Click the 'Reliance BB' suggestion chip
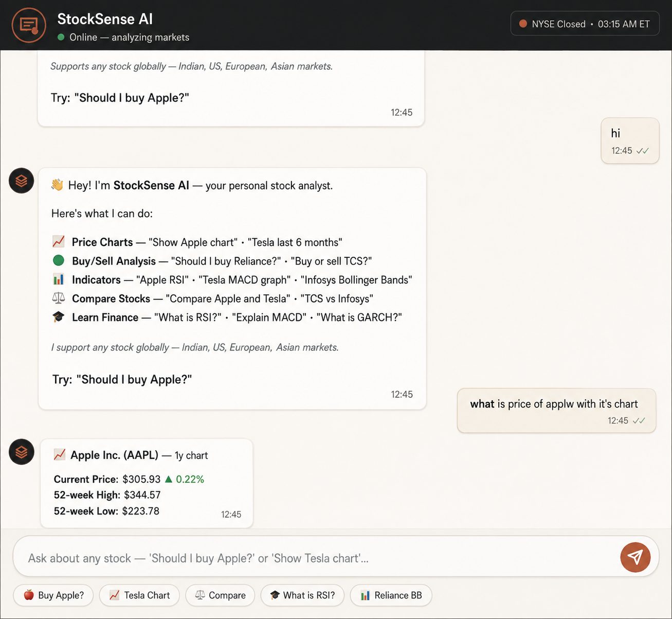Screen dimensions: 672x619 tap(391, 595)
